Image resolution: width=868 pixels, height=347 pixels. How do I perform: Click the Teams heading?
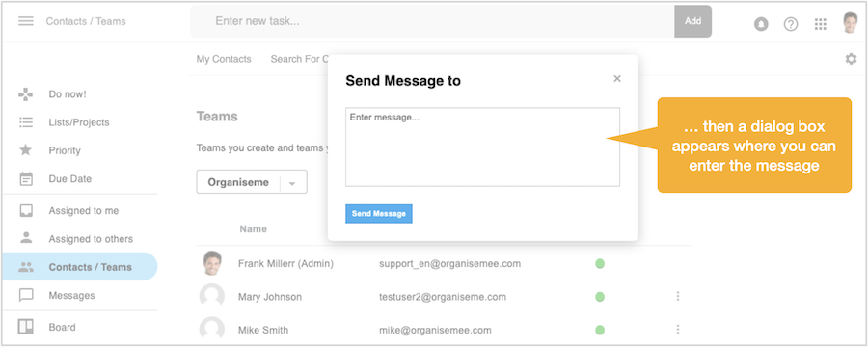point(217,117)
